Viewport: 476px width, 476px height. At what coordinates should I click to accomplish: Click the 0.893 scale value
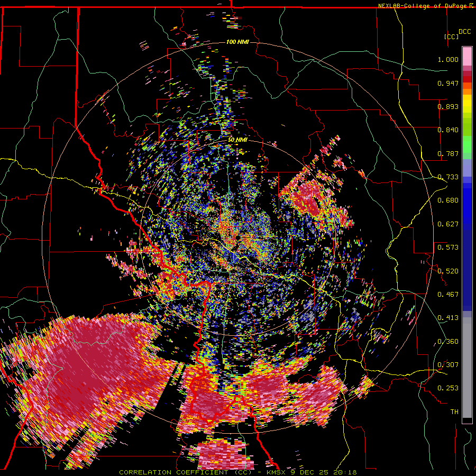pyautogui.click(x=448, y=106)
